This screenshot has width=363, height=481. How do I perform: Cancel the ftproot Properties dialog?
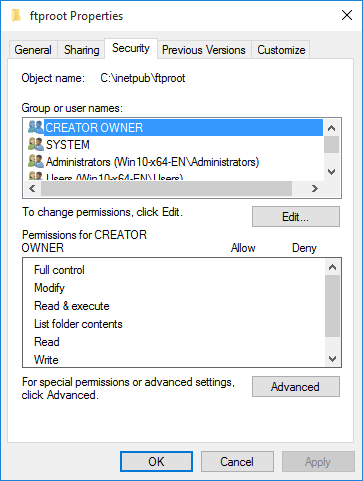tap(237, 462)
